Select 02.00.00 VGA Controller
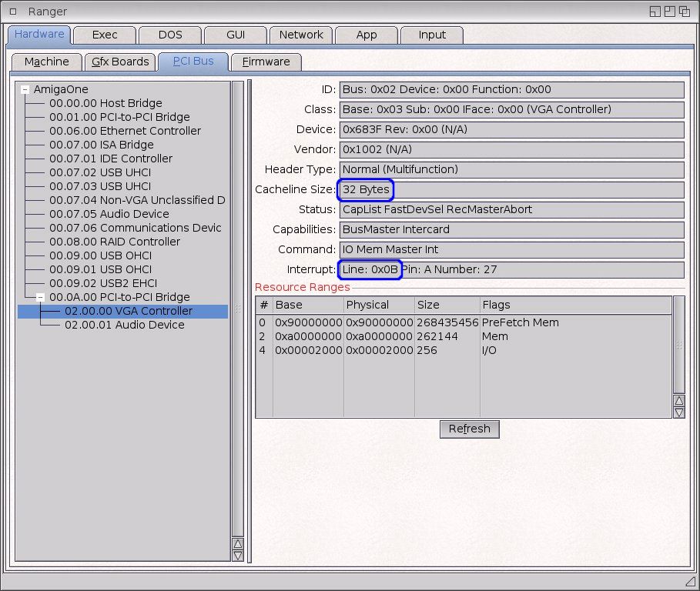The height and width of the screenshot is (591, 700). click(x=122, y=311)
